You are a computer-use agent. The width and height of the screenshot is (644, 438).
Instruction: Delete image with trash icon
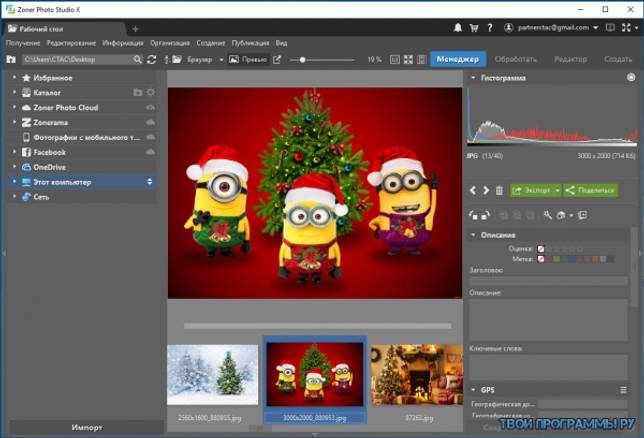coord(499,190)
